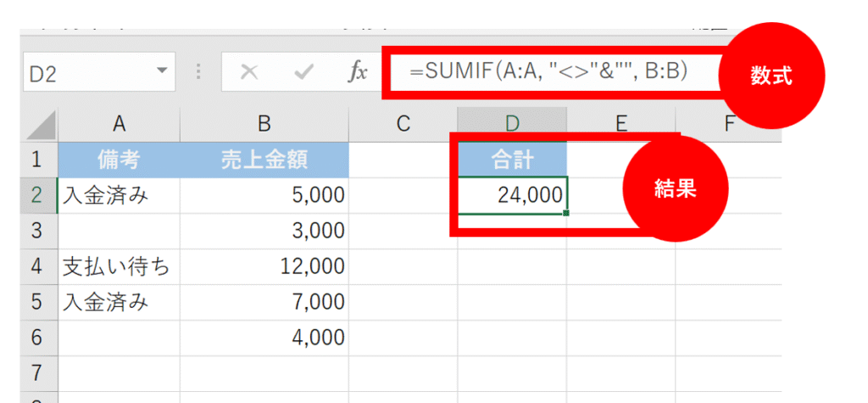Image resolution: width=868 pixels, height=403 pixels.
Task: Select row 7 header
Action: coord(36,373)
